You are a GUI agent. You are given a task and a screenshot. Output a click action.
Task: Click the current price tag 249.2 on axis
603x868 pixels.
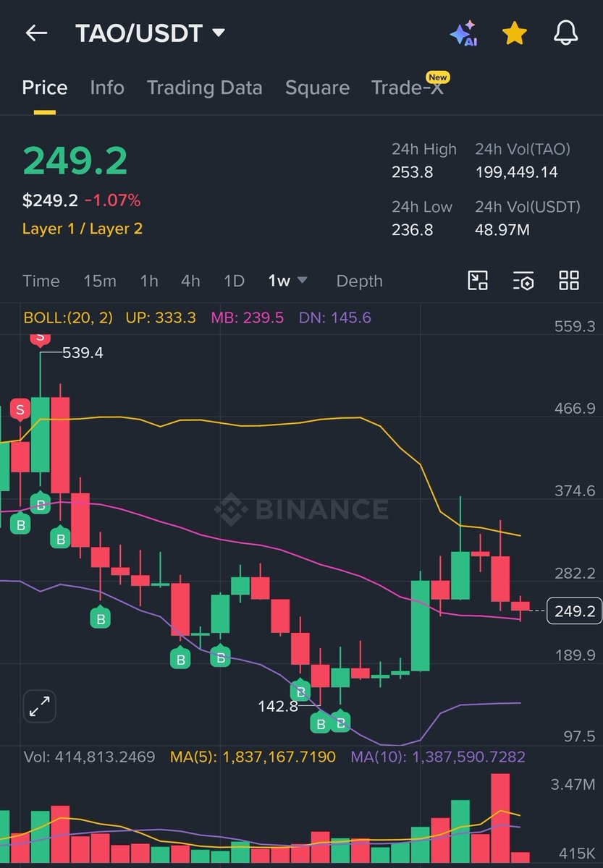575,611
